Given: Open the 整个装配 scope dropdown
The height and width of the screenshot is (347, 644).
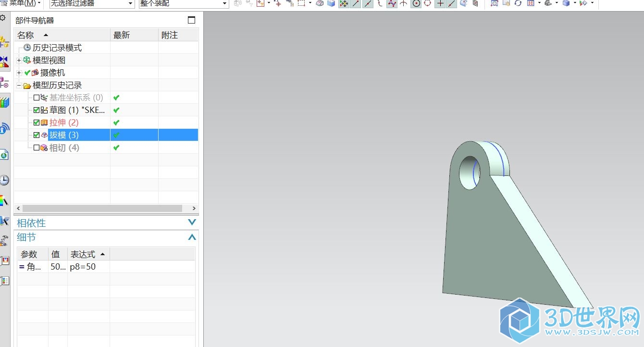Looking at the screenshot, I should (184, 3).
